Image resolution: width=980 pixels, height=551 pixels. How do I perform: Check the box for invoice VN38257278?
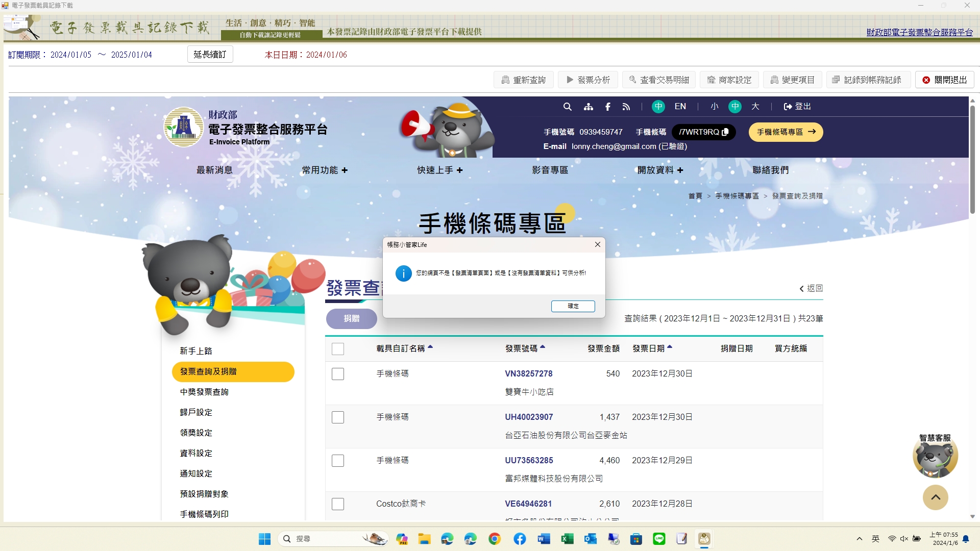(338, 374)
